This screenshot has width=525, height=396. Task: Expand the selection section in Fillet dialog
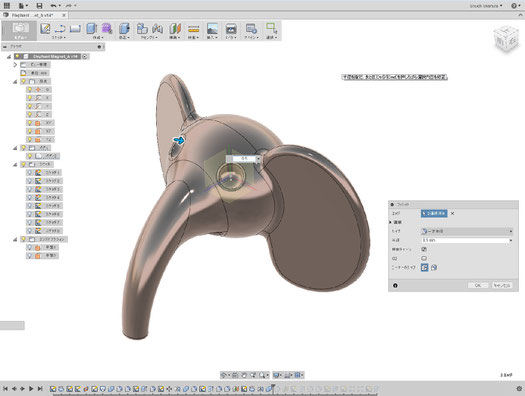390,222
